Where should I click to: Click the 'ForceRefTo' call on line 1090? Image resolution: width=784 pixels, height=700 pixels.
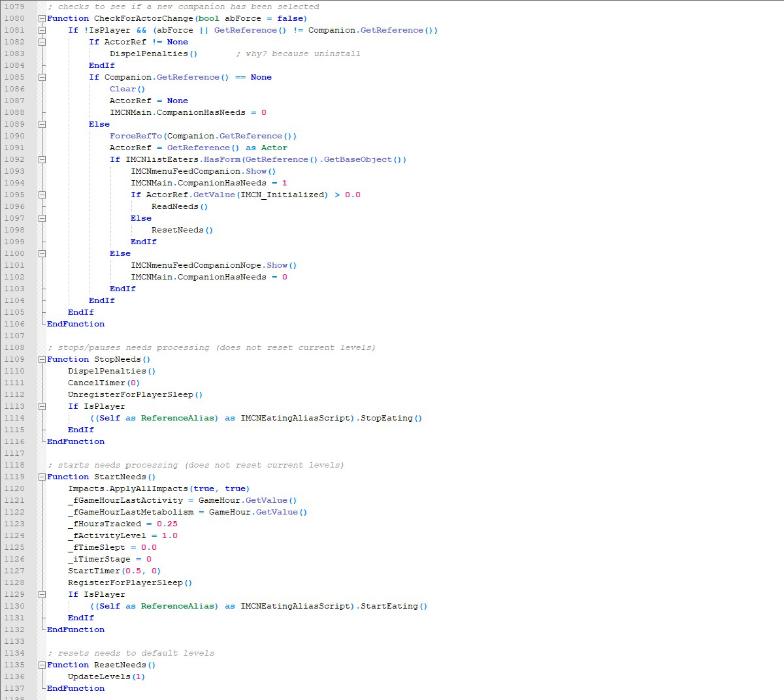(135, 136)
